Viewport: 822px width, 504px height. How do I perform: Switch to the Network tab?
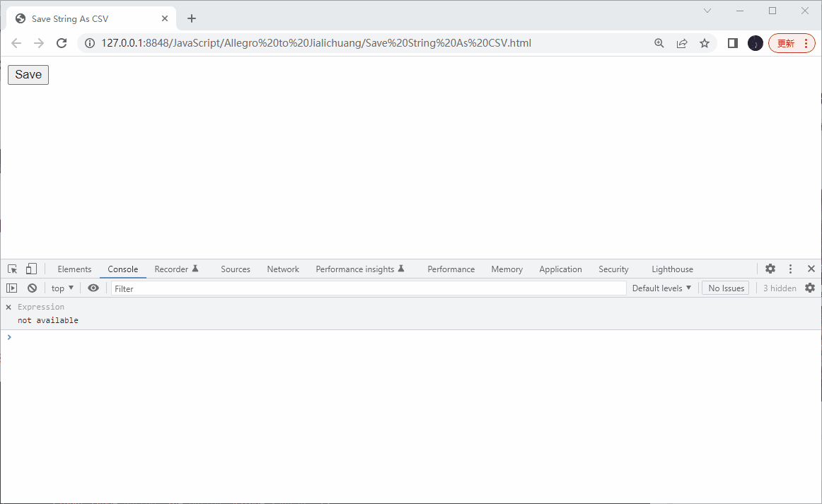pyautogui.click(x=283, y=269)
